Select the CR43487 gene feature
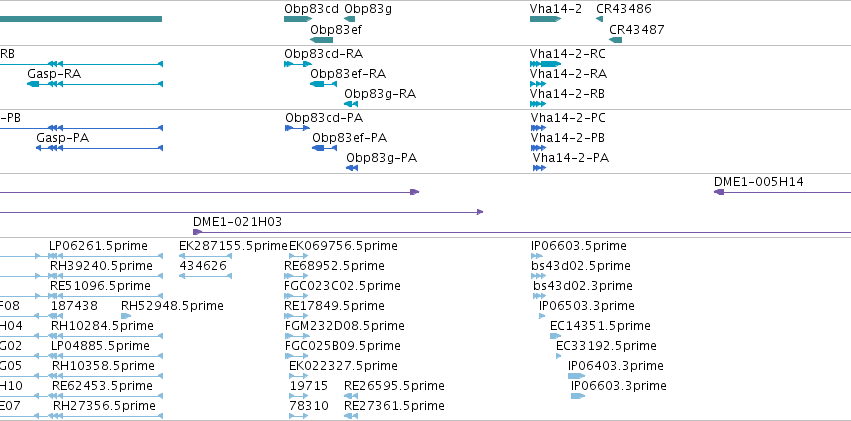Image resolution: width=851 pixels, height=421 pixels. click(x=615, y=40)
